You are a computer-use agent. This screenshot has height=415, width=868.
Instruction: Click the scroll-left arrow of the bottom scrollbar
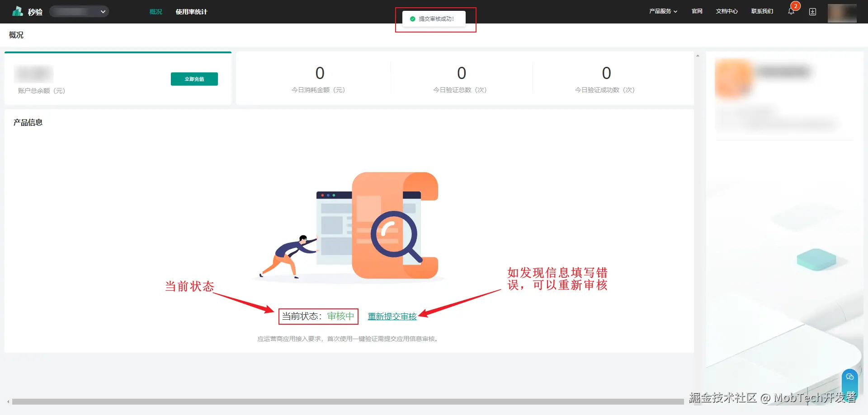(x=8, y=401)
